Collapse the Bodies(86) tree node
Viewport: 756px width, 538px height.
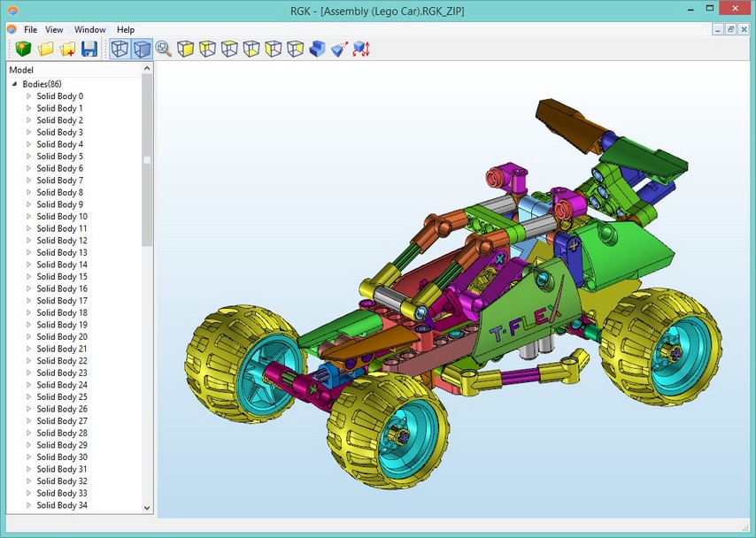pos(14,84)
